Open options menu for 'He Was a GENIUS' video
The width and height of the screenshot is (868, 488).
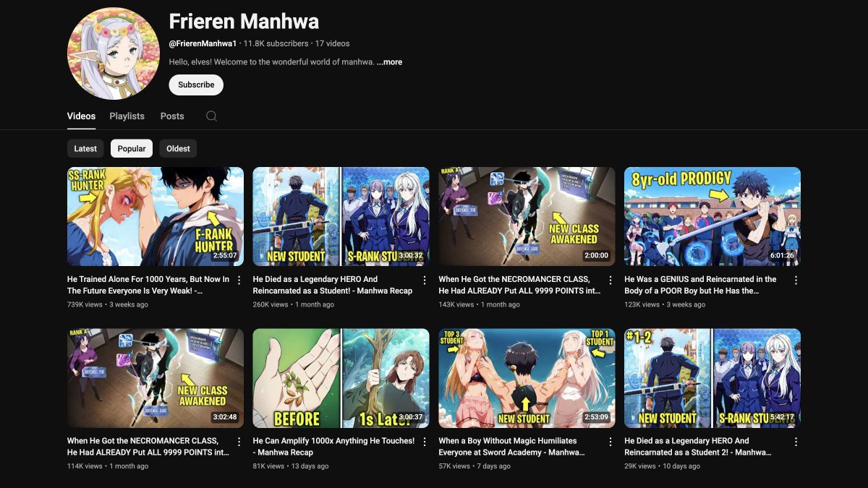[796, 280]
